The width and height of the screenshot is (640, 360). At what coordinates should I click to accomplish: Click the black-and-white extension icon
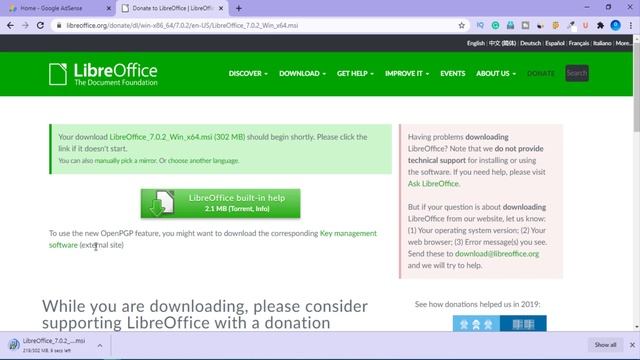[x=540, y=25]
